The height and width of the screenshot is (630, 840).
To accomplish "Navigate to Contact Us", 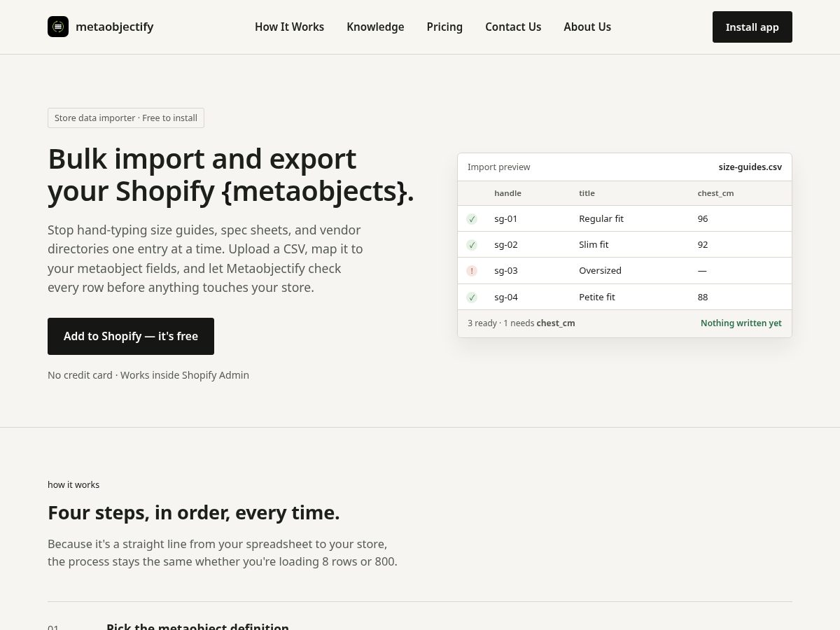I will click(x=513, y=27).
